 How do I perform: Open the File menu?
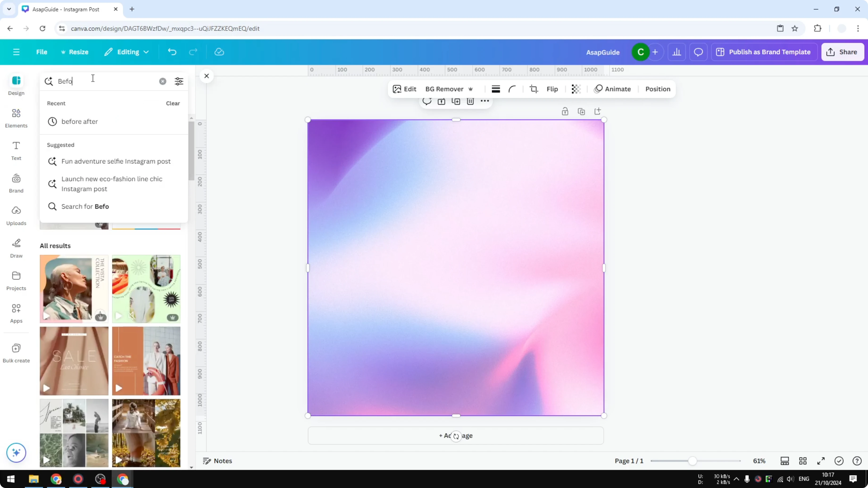tap(42, 52)
